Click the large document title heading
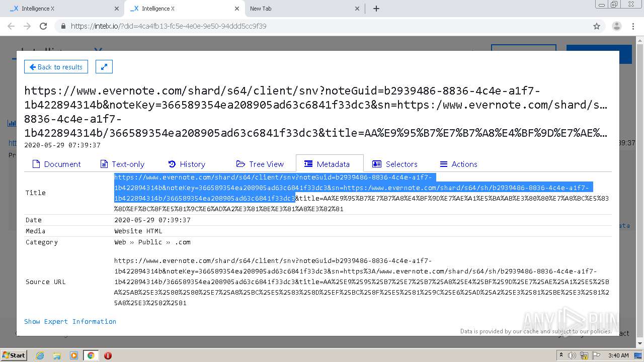Viewport: 644px width, 362px height. pos(316,112)
